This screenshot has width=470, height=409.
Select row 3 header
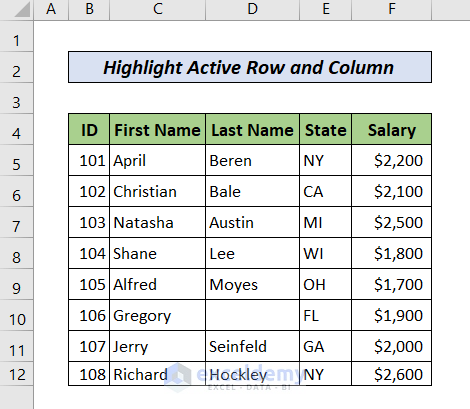pyautogui.click(x=16, y=98)
